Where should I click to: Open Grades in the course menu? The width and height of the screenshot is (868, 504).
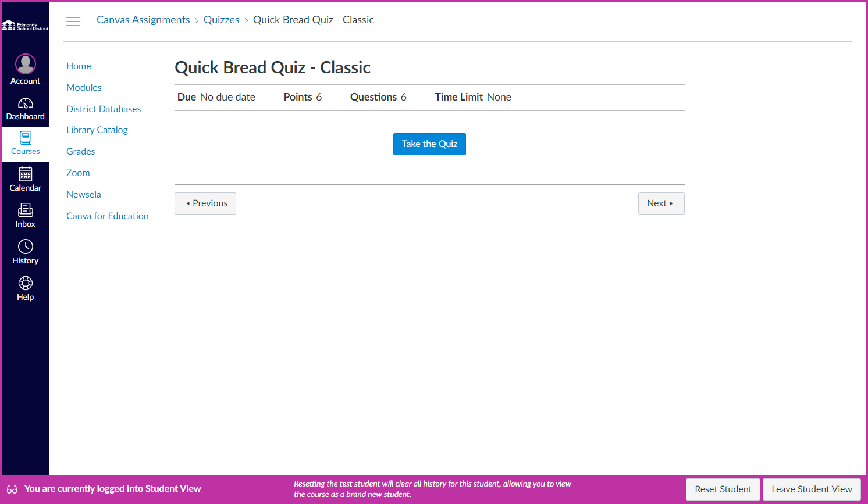click(x=80, y=152)
